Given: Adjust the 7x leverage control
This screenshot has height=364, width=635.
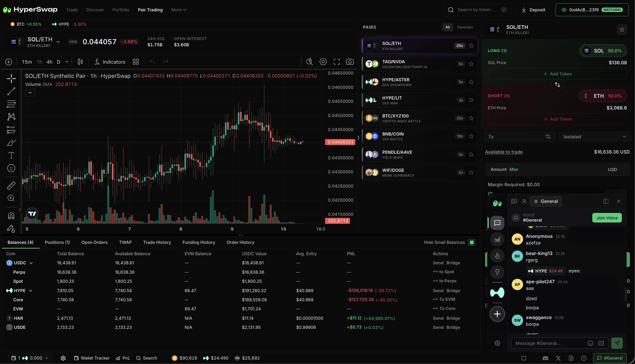Looking at the screenshot, I should 519,137.
